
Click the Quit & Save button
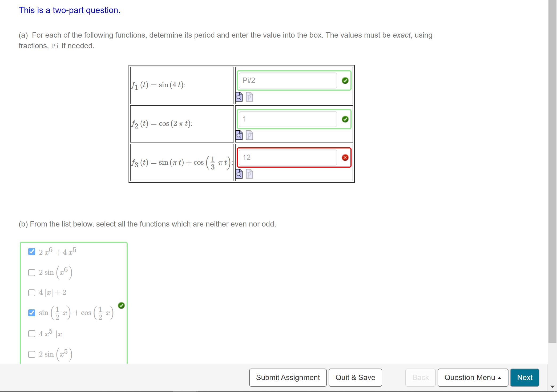(x=355, y=377)
